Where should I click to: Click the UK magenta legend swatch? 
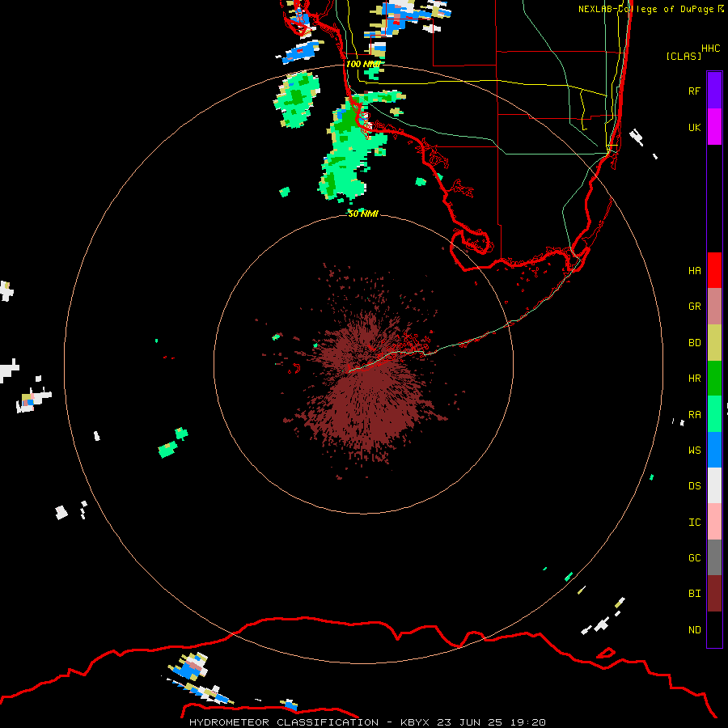coord(714,127)
